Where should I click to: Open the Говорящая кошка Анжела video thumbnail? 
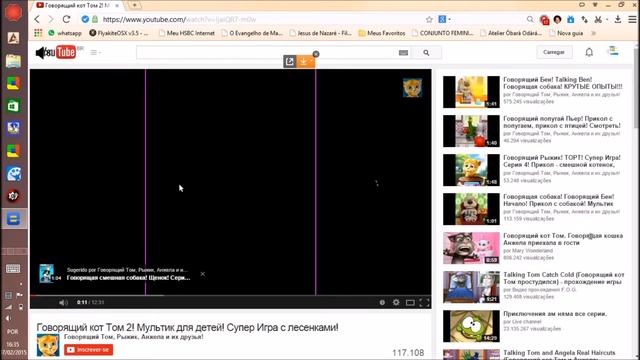tap(471, 248)
